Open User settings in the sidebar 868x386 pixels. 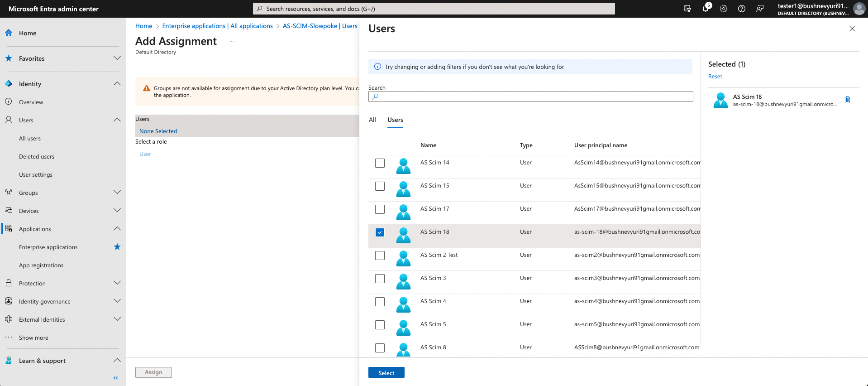(x=36, y=175)
